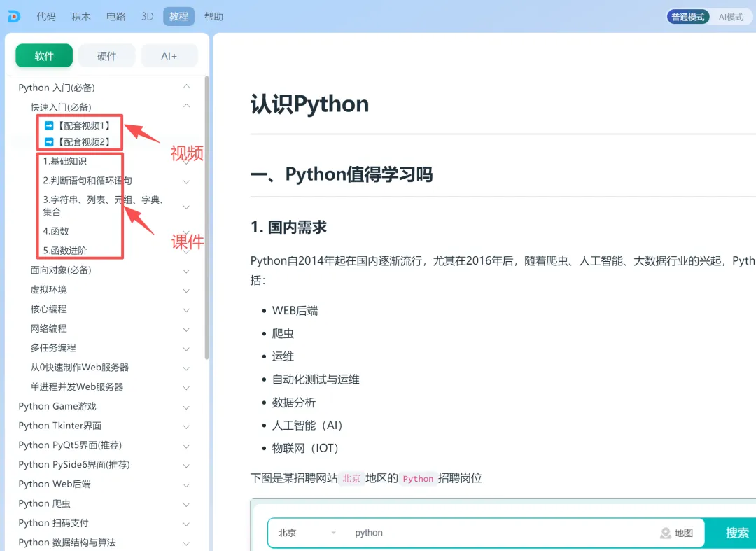Click the highlighted Python inline code

pyautogui.click(x=418, y=478)
